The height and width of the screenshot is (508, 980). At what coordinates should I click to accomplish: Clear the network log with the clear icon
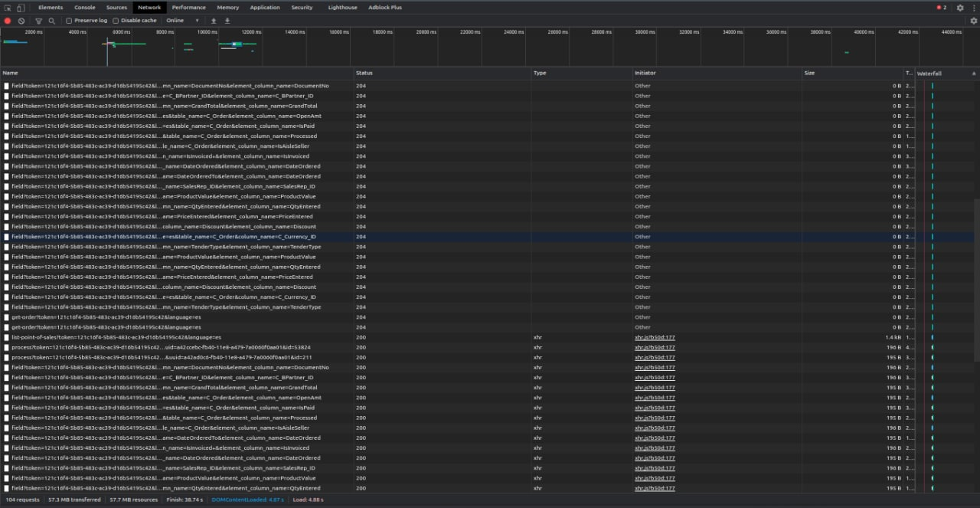(x=21, y=21)
